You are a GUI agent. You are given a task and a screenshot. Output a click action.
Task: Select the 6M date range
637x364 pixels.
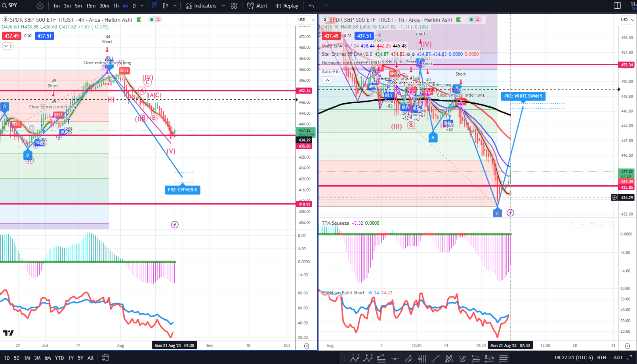point(48,358)
